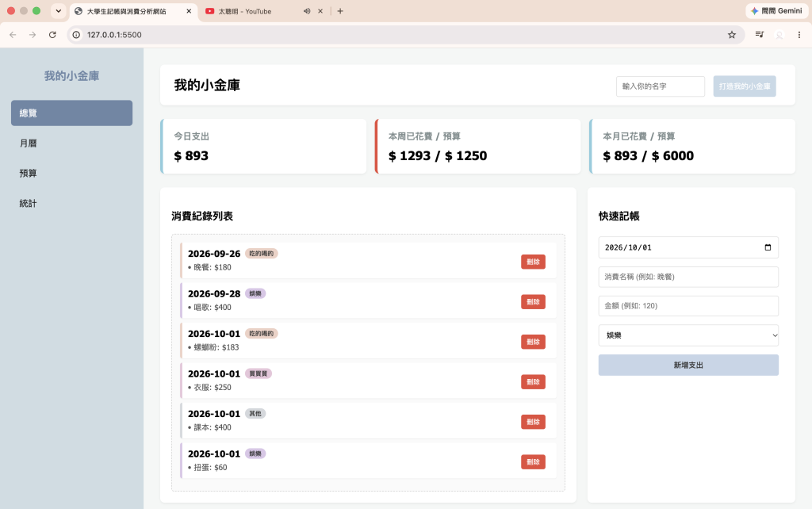Click the 消費名稱 input field
The width and height of the screenshot is (812, 509).
point(688,277)
